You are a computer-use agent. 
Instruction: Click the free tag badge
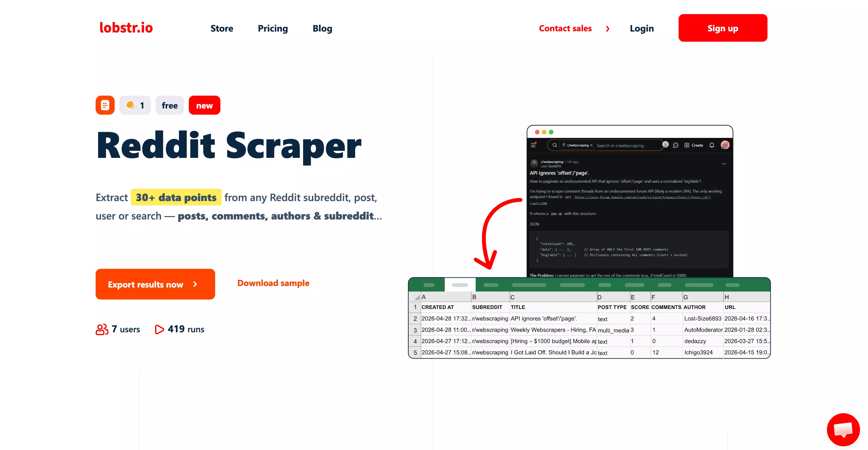169,105
